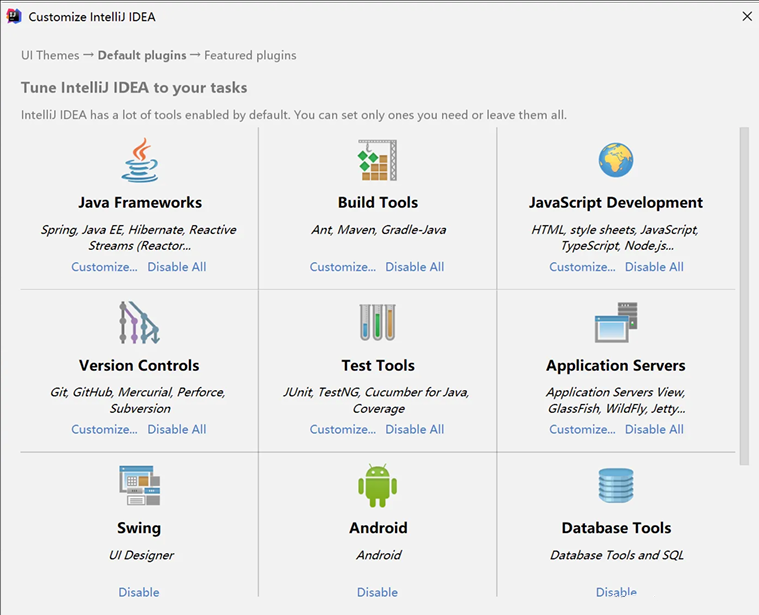Click the vertical scrollbar of the plugin list
The width and height of the screenshot is (759, 615).
pos(744,296)
